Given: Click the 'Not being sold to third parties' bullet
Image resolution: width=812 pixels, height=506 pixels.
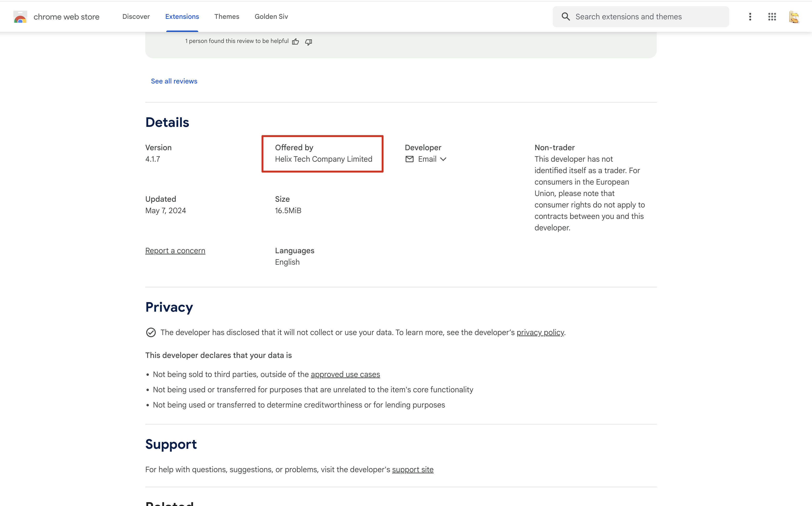Looking at the screenshot, I should (266, 374).
